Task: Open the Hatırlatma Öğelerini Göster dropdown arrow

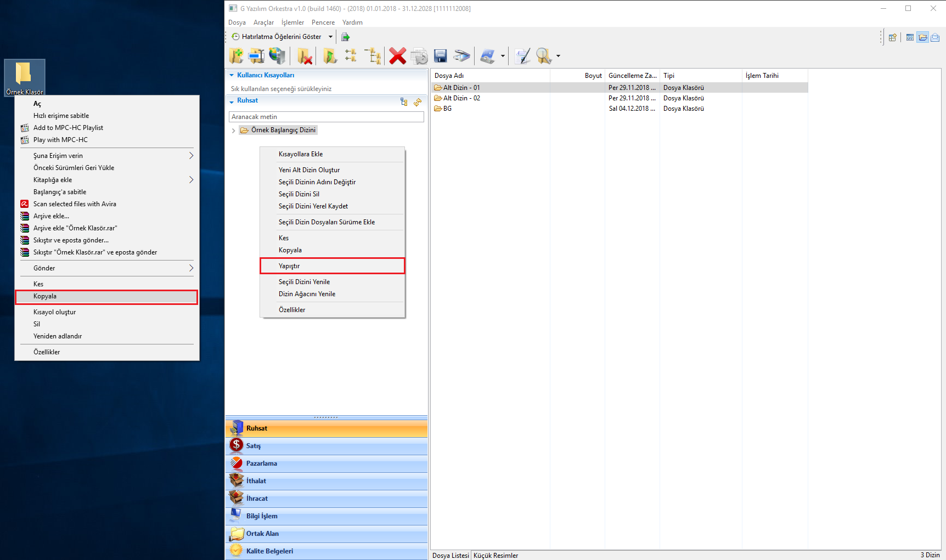Action: point(330,37)
